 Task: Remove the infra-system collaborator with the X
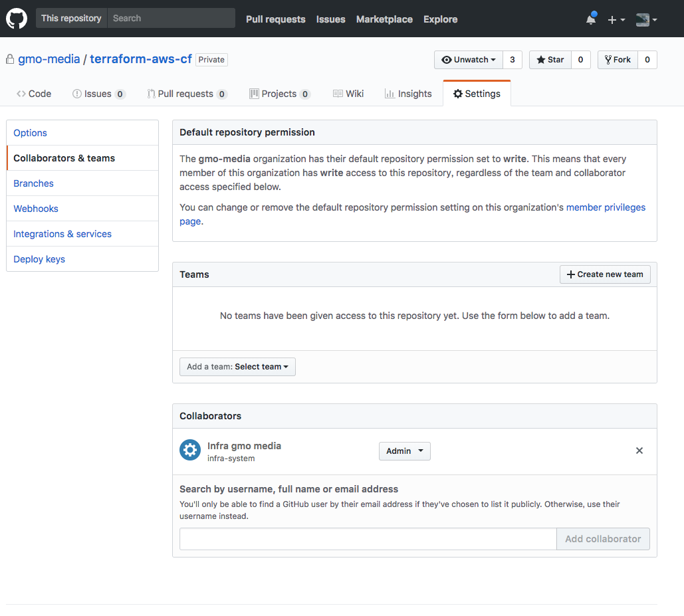pos(639,450)
